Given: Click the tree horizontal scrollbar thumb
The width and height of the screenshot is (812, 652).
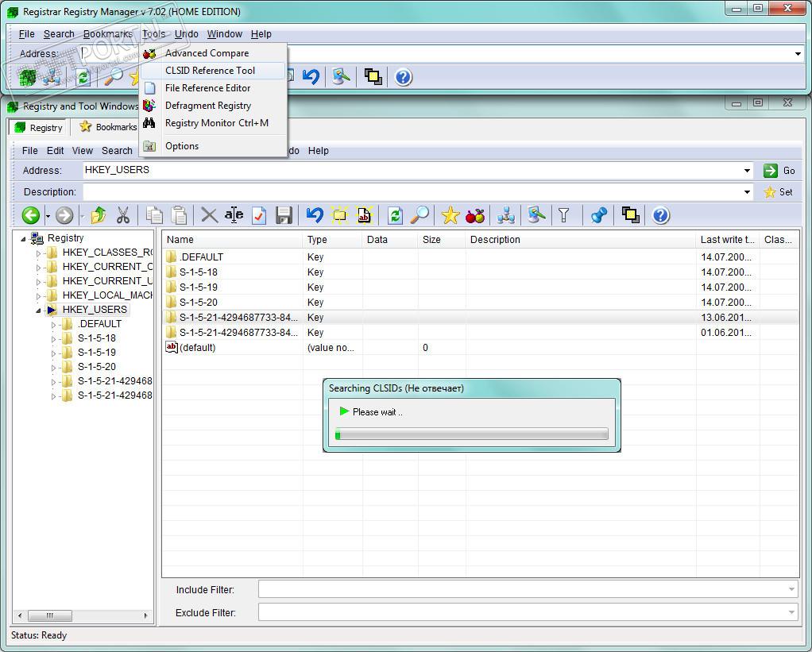Looking at the screenshot, I should pyautogui.click(x=50, y=615).
